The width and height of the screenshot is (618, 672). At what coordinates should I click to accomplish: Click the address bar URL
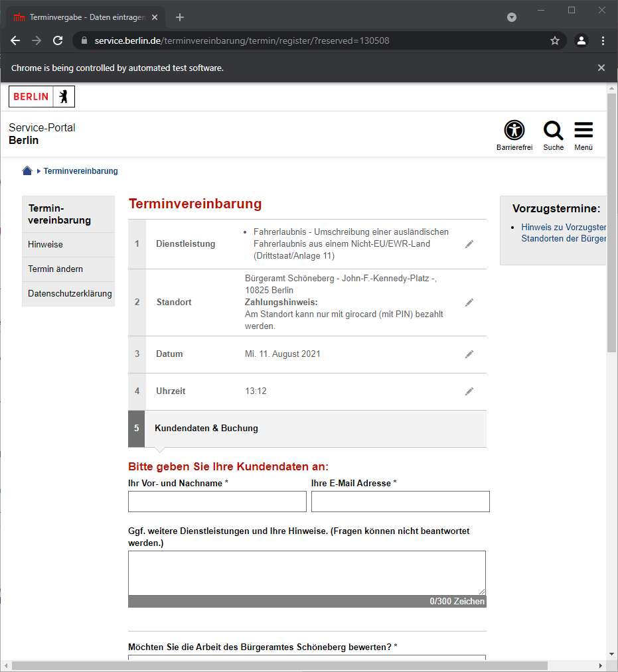(x=242, y=40)
